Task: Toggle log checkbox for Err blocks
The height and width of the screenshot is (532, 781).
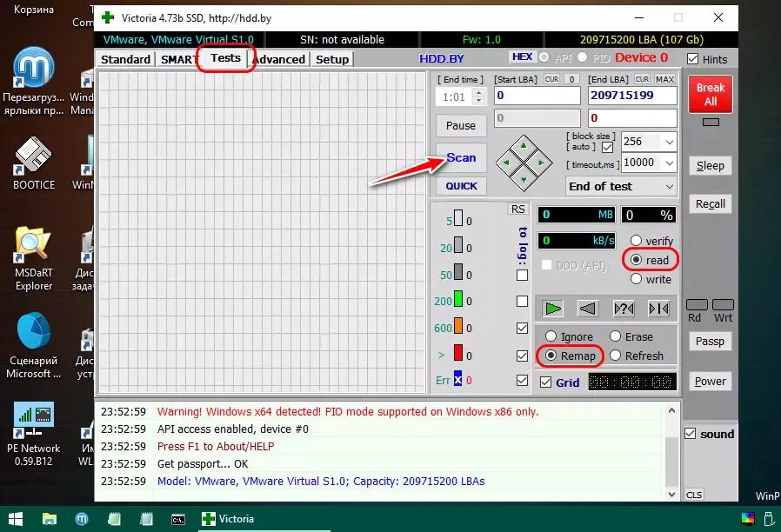Action: pos(522,380)
